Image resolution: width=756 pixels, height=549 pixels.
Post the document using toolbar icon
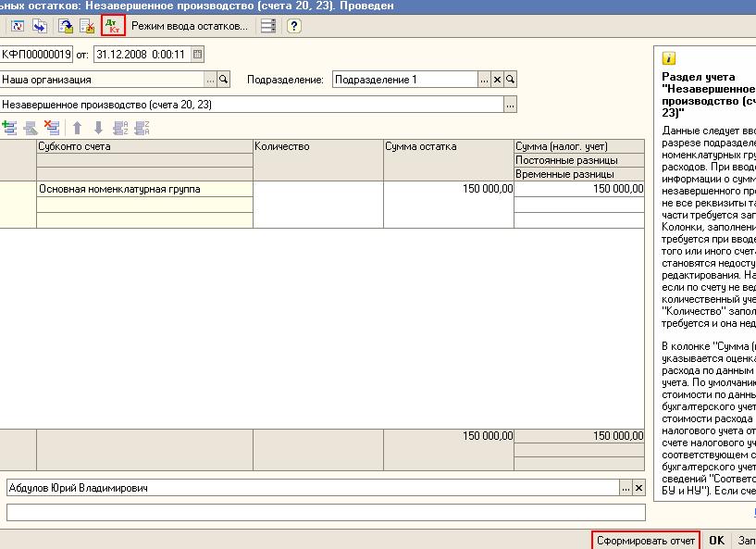pos(66,26)
